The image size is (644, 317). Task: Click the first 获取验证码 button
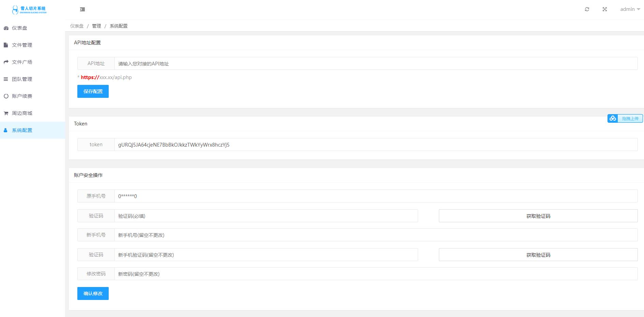coord(538,216)
